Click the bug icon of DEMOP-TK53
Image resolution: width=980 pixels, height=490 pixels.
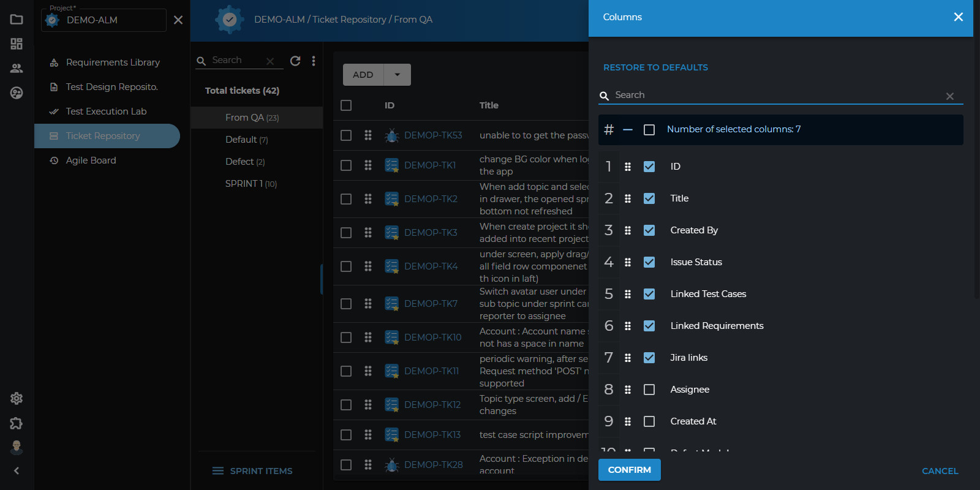392,135
